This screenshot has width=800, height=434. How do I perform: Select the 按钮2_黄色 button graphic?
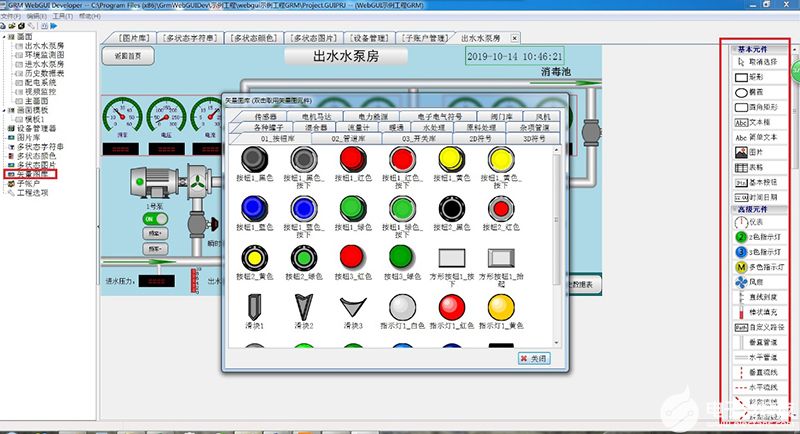(254, 258)
